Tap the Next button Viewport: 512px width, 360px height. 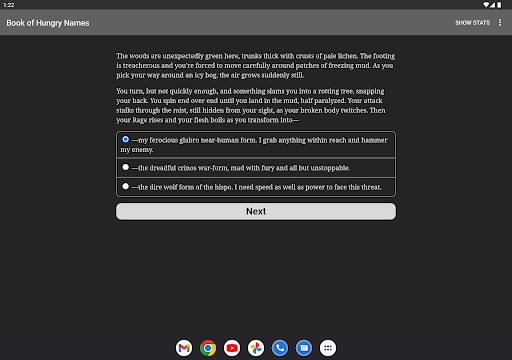[256, 211]
